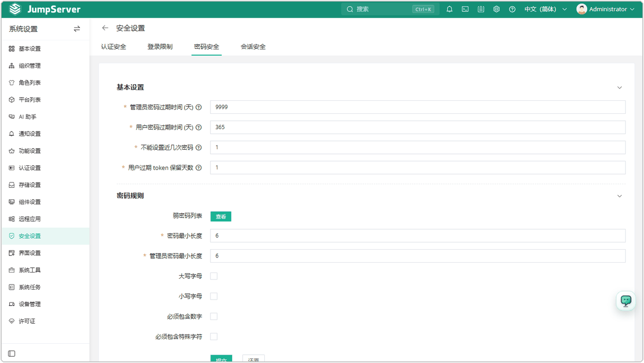644x363 pixels.
Task: Open the tickets list icon in header
Action: (481, 9)
